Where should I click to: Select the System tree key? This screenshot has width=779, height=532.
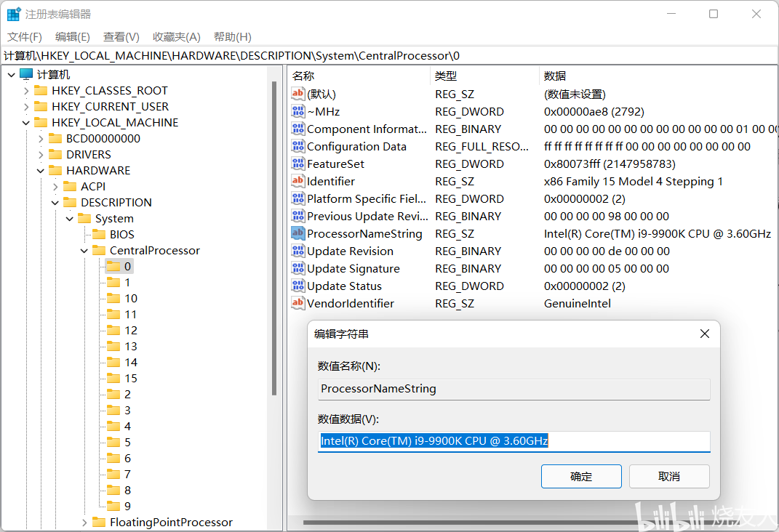(114, 218)
